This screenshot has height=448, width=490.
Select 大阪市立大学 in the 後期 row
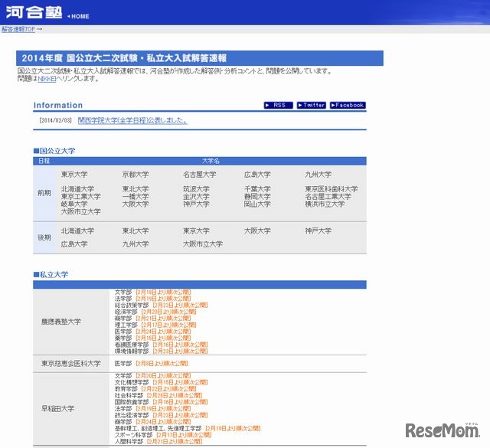point(203,244)
